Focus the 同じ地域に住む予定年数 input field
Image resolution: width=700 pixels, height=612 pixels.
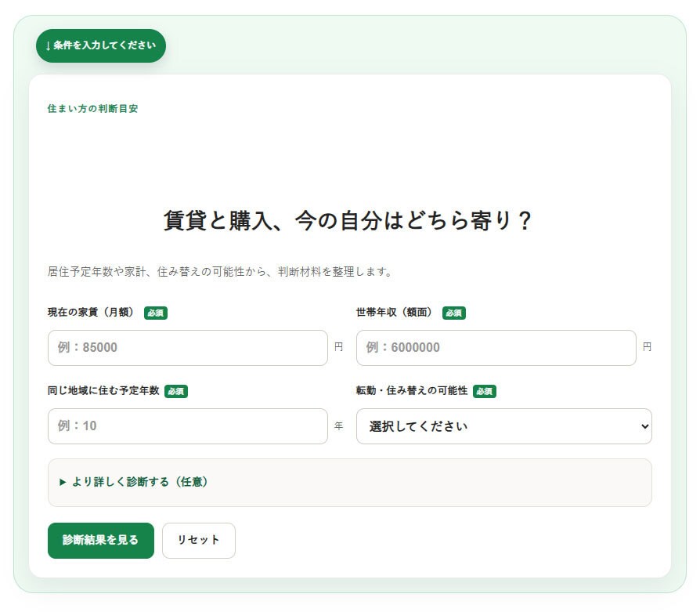(187, 426)
